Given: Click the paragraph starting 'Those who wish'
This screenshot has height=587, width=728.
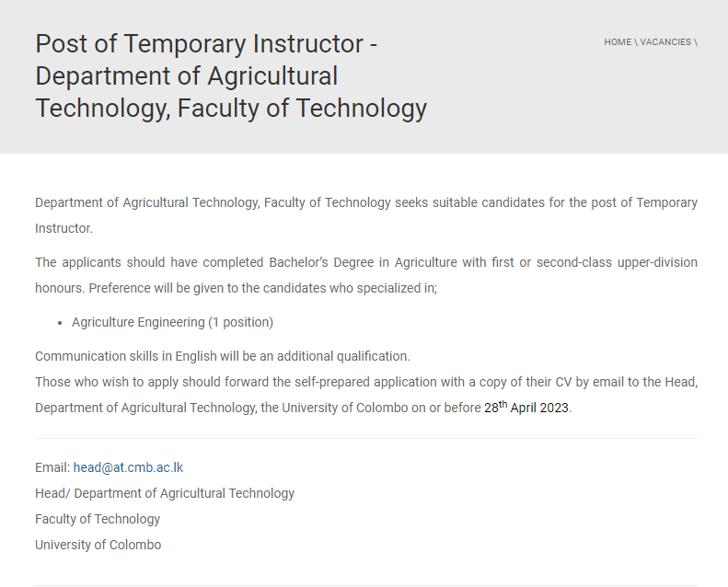Looking at the screenshot, I should click(x=366, y=395).
